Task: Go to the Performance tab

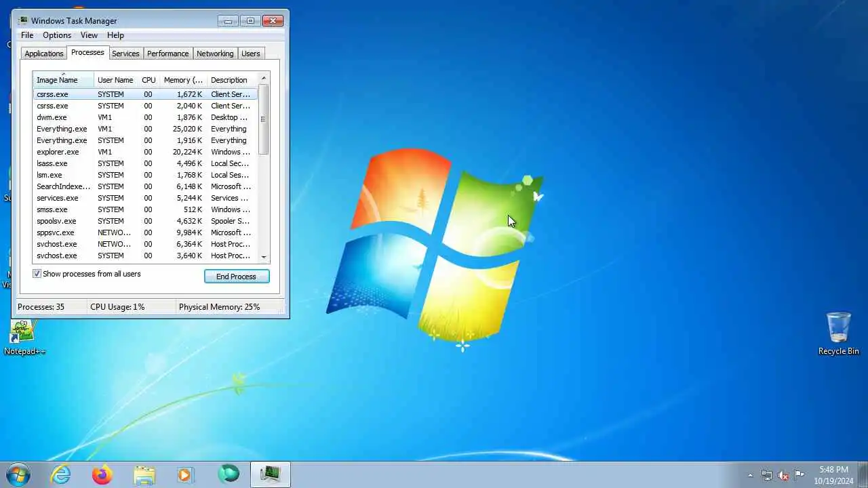Action: (x=168, y=54)
